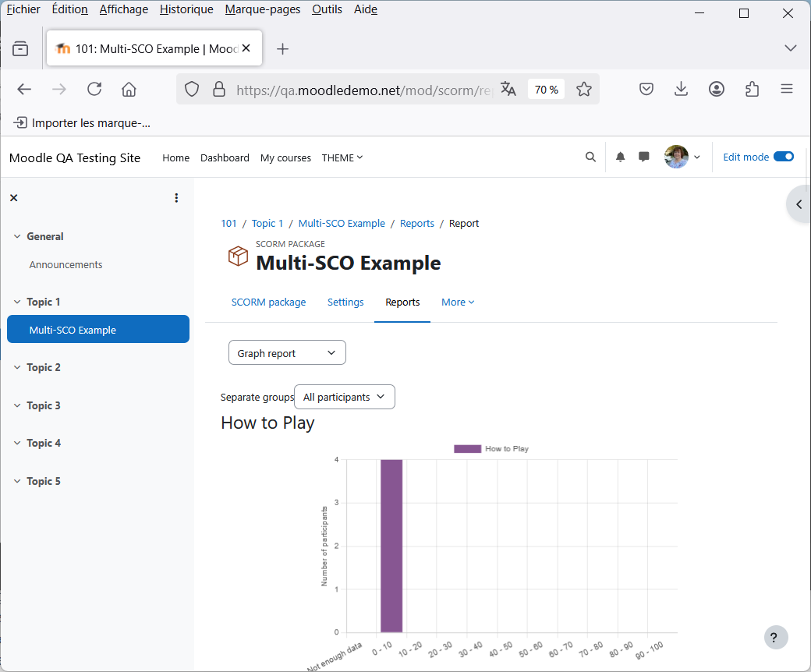
Task: Reload the page with the refresh icon
Action: pyautogui.click(x=94, y=90)
